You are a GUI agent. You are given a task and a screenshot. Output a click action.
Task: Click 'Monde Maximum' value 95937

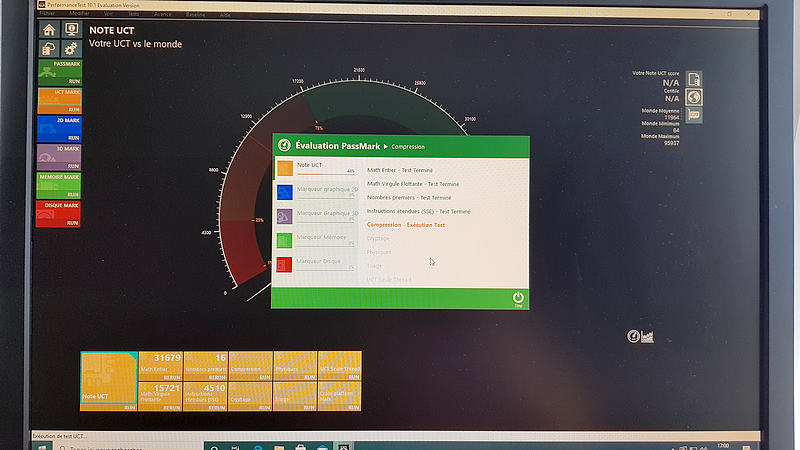click(x=671, y=143)
